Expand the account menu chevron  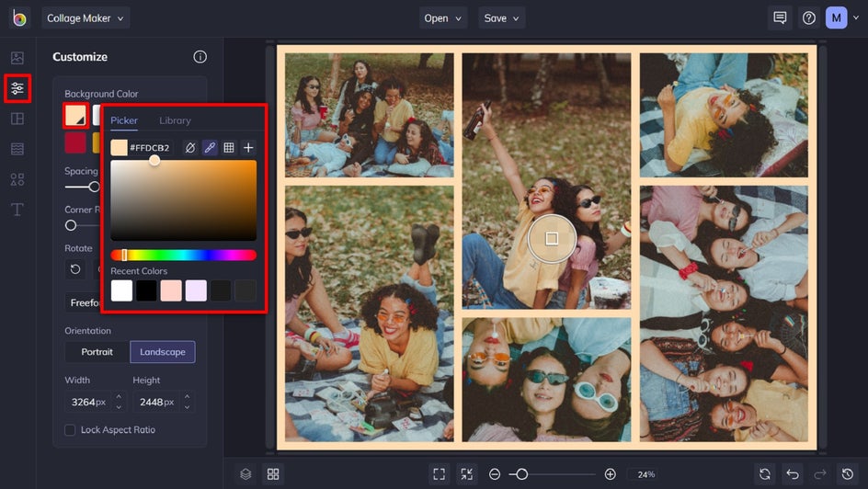click(x=856, y=18)
